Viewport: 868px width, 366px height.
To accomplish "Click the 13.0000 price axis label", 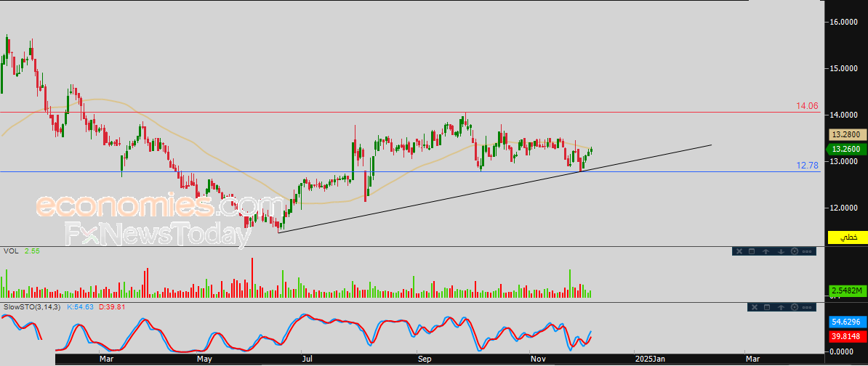I will (843, 161).
